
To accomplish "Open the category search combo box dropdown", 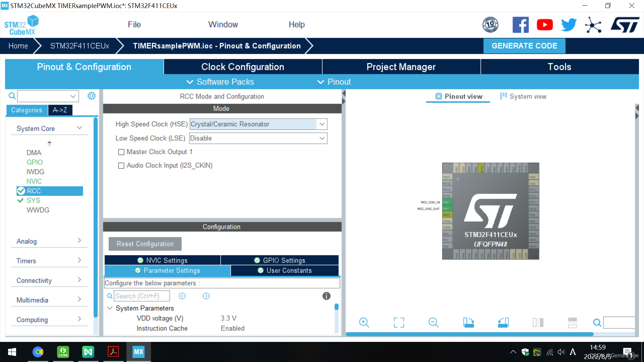I will (x=73, y=96).
